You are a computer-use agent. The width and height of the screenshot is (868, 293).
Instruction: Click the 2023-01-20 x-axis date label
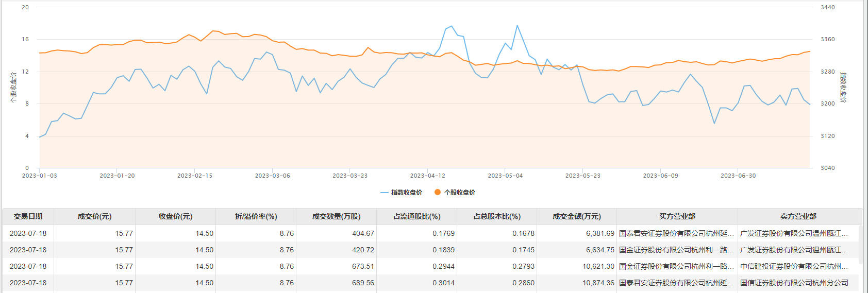point(117,176)
